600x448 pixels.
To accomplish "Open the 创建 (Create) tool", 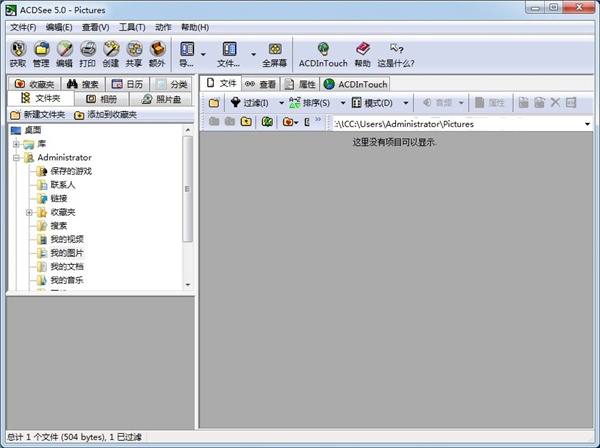I will (x=110, y=53).
